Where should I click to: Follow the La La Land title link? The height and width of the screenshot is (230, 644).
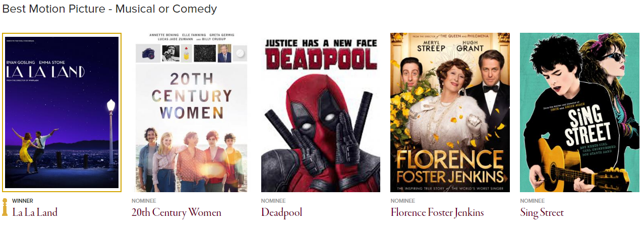[35, 212]
